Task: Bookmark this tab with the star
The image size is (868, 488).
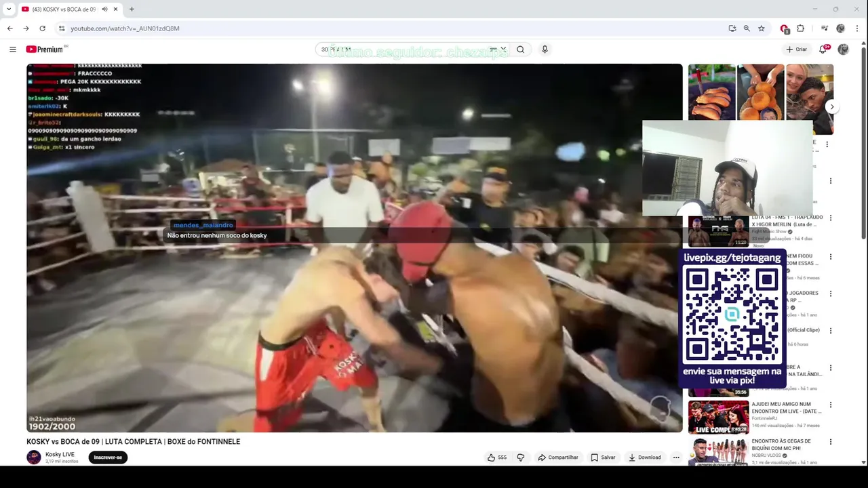Action: pos(762,28)
